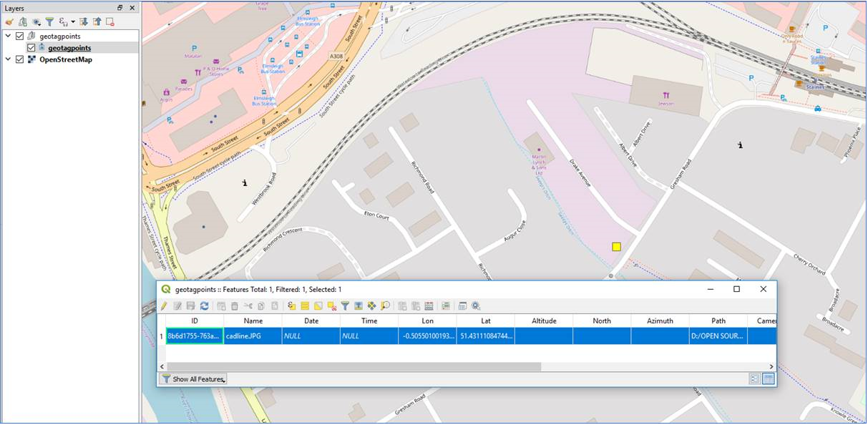Disable the geotagpoints group checkbox

[x=19, y=35]
